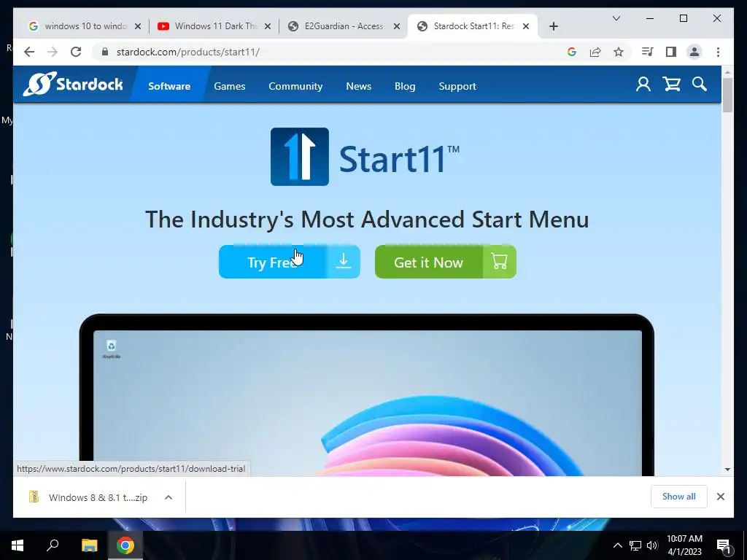747x560 pixels.
Task: Close the downloads bar
Action: 720,497
